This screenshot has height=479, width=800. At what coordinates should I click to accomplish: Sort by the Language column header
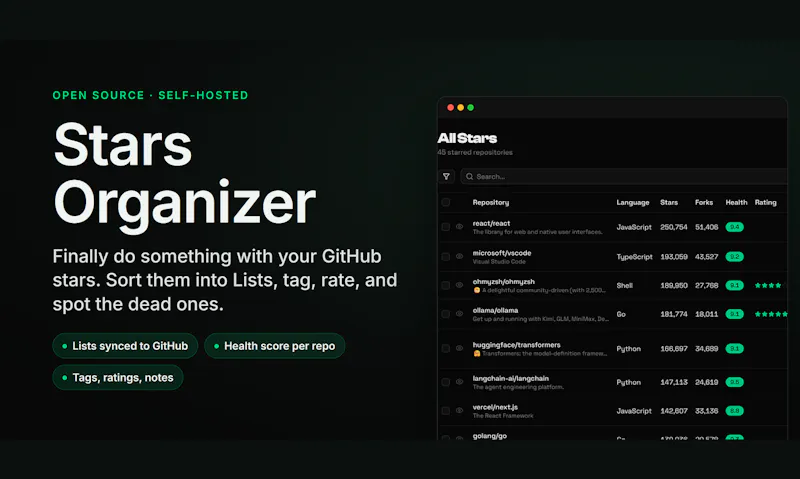click(633, 203)
